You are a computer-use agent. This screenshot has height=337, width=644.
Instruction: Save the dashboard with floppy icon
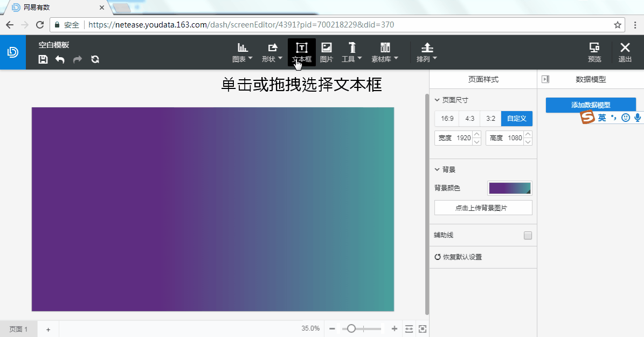point(43,59)
